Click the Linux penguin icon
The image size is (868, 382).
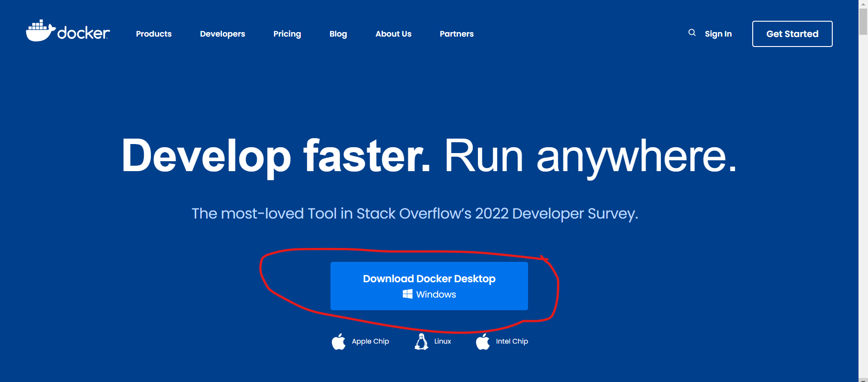(x=421, y=342)
